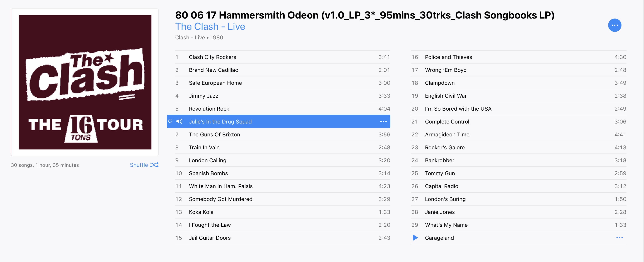Click The Clash 16 Tons Tour album artwork
The height and width of the screenshot is (262, 644).
tap(85, 82)
